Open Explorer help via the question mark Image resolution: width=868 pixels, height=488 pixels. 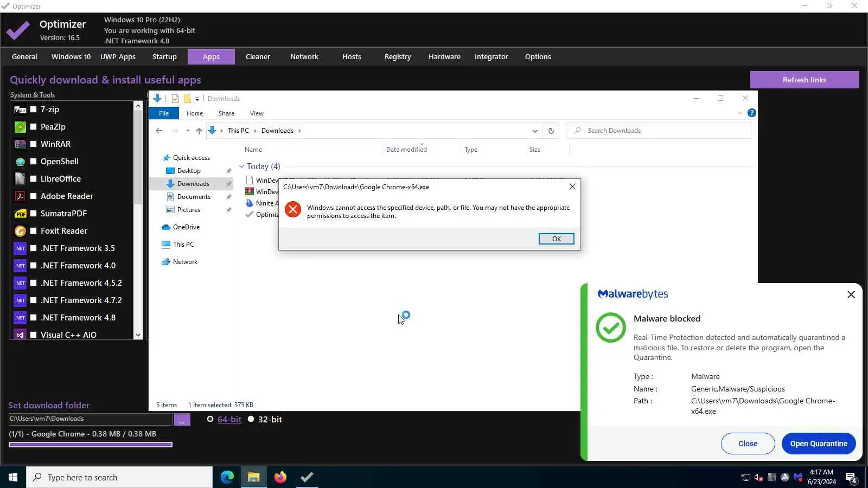pyautogui.click(x=752, y=113)
